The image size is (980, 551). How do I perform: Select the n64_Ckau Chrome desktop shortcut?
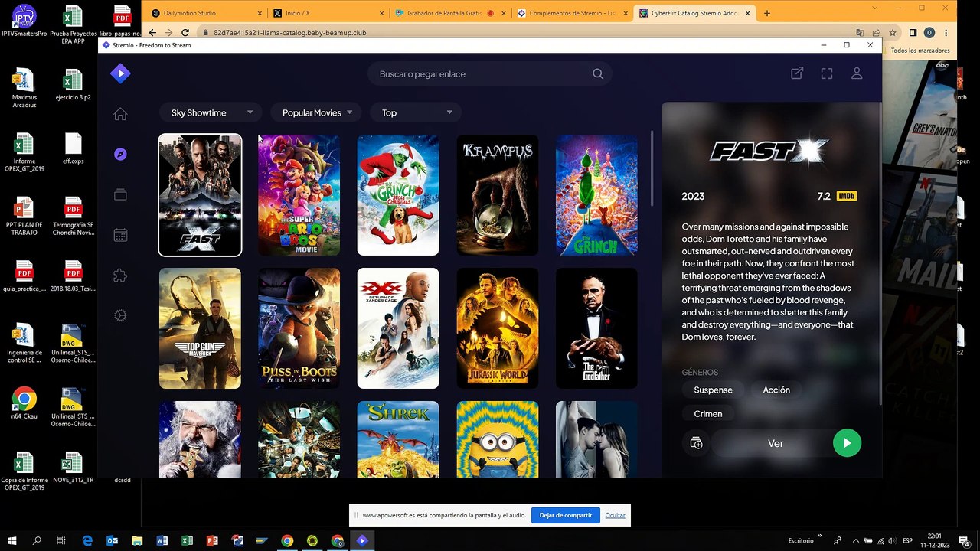click(x=24, y=404)
